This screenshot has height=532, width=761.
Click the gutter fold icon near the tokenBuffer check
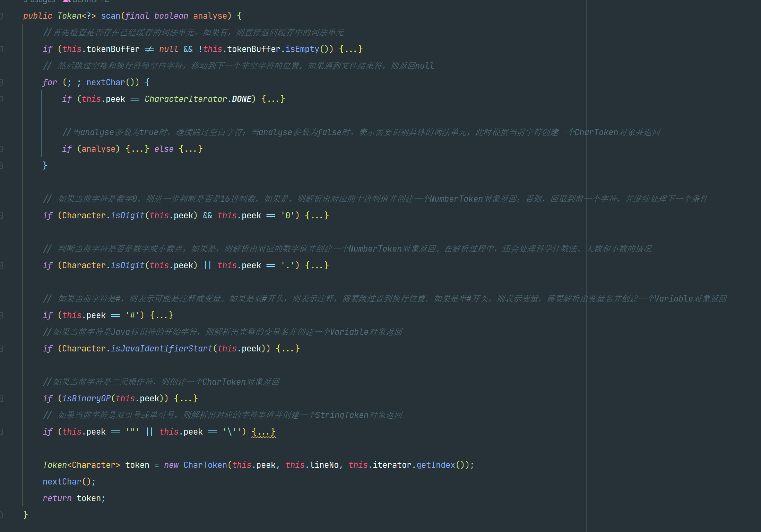point(2,49)
